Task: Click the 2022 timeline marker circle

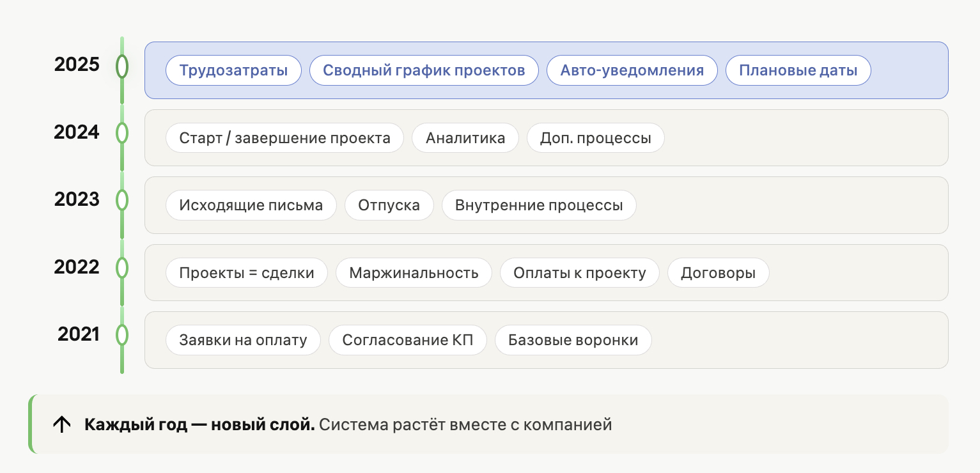Action: [x=122, y=268]
